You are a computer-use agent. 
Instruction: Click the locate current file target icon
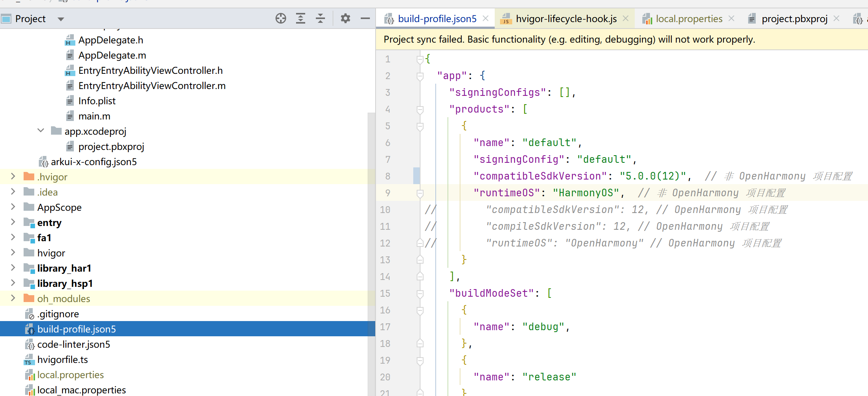[x=281, y=18]
